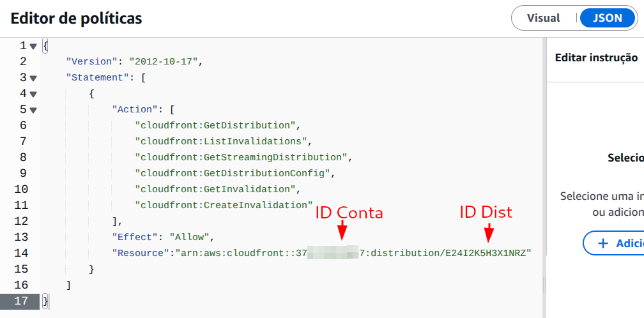
Task: Collapse the root object fold arrow on line 1
Action: [33, 46]
